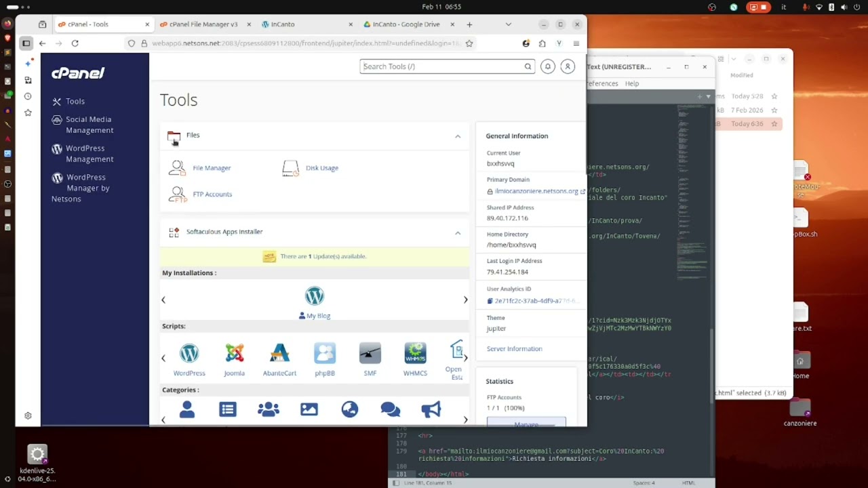This screenshot has width=868, height=488.
Task: Click the Softaculous Apps Installer heading
Action: click(224, 232)
